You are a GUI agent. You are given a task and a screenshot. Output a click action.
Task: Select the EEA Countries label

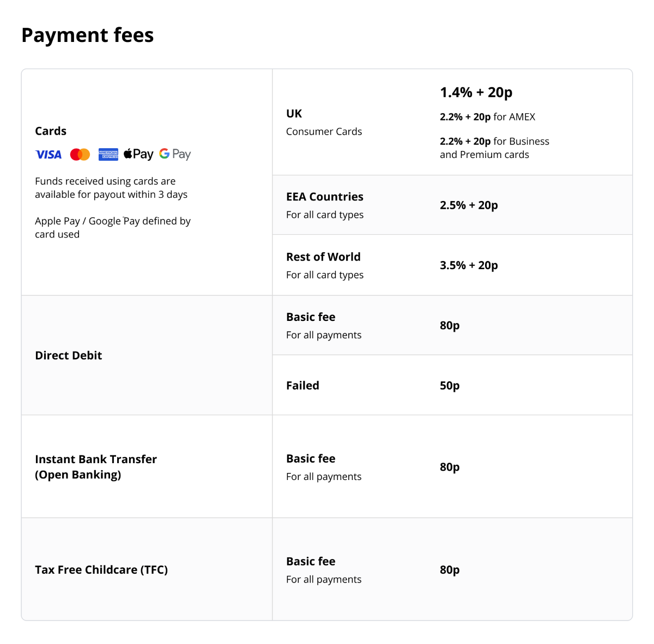[x=325, y=197]
